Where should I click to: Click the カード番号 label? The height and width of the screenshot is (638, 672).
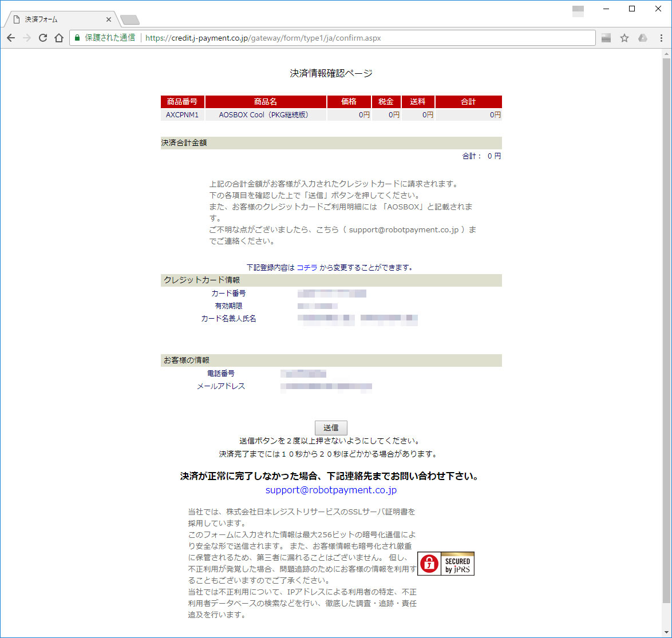228,293
